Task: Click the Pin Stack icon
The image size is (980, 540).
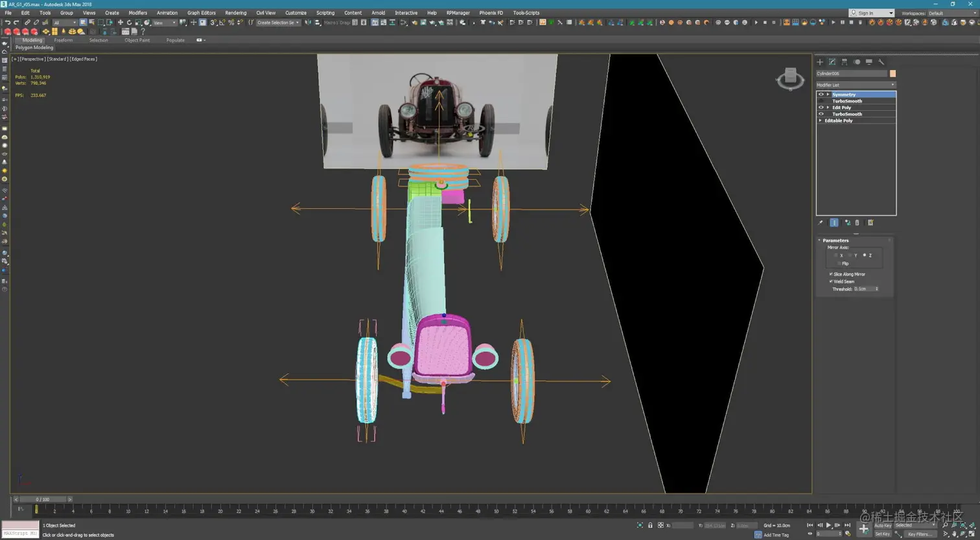Action: click(x=821, y=223)
